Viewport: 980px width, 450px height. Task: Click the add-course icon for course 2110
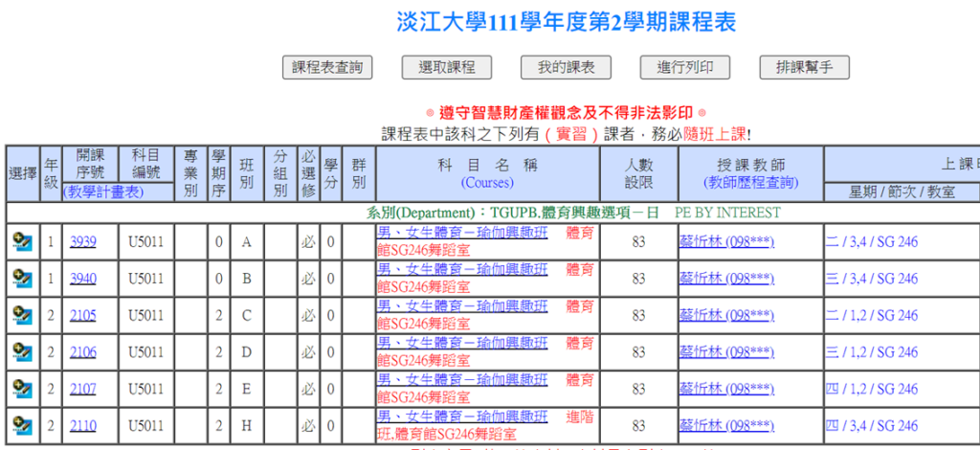[x=23, y=426]
